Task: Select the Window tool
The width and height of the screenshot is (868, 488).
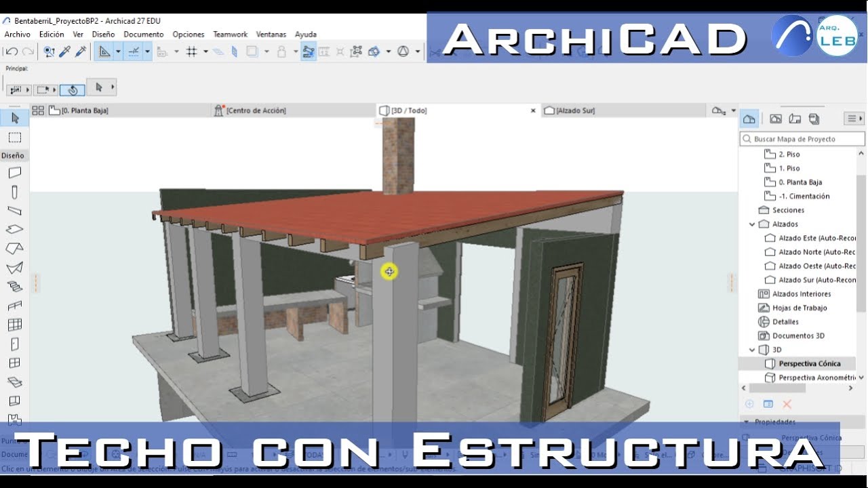Action: (x=15, y=363)
